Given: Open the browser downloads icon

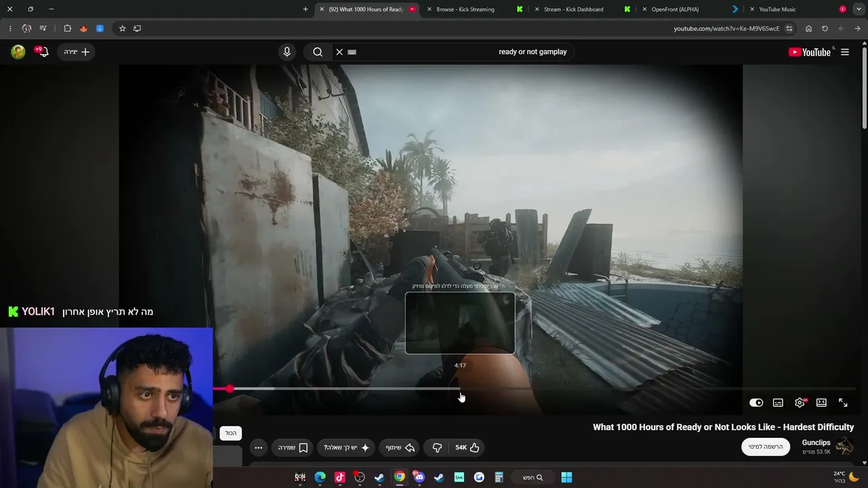Looking at the screenshot, I should point(100,28).
